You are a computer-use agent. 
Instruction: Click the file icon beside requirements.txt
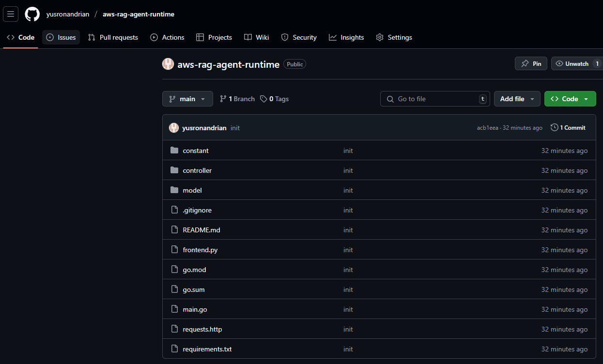coord(174,349)
